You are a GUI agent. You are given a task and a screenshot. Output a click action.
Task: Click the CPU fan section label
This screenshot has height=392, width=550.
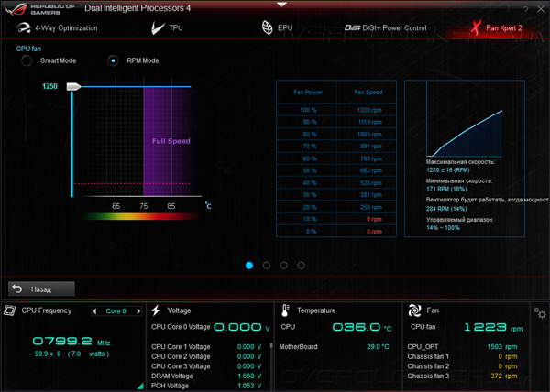click(28, 49)
